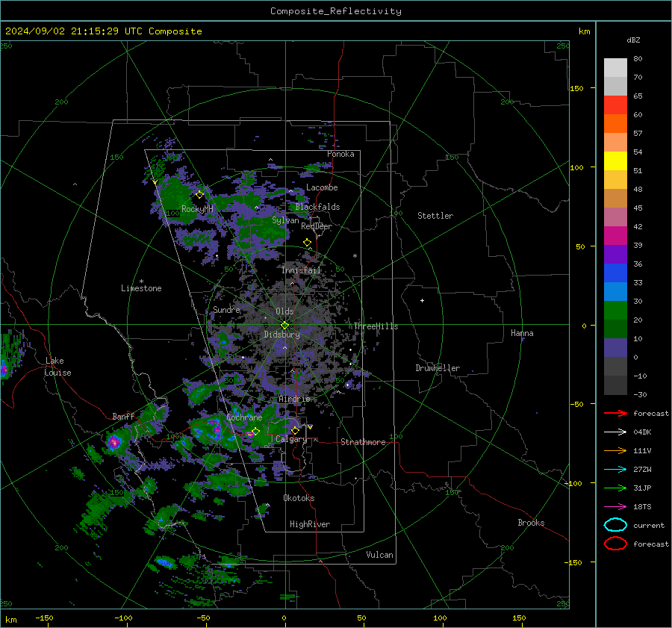Select the bright green 30 dBZ color band

click(x=615, y=310)
